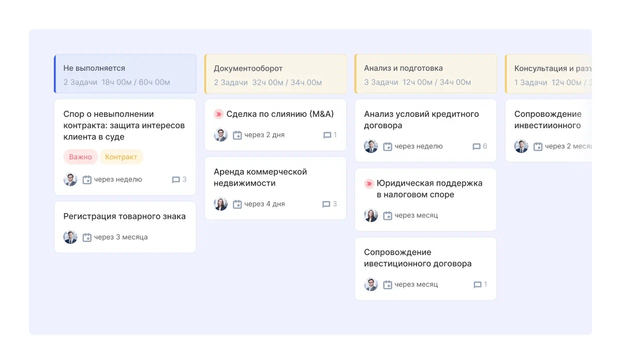The width and height of the screenshot is (621, 364).
Task: Click calendar icon on Регистрация товарного знака card
Action: point(87,237)
